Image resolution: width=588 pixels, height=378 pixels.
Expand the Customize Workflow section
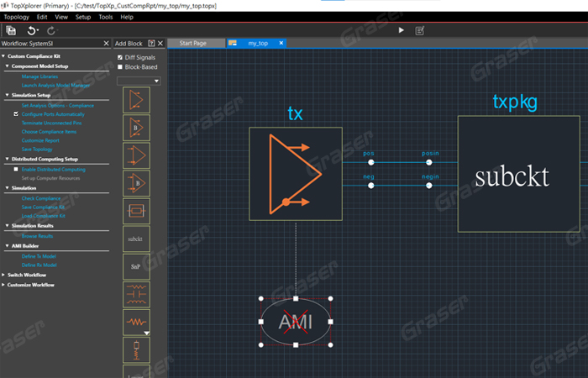tap(3, 285)
